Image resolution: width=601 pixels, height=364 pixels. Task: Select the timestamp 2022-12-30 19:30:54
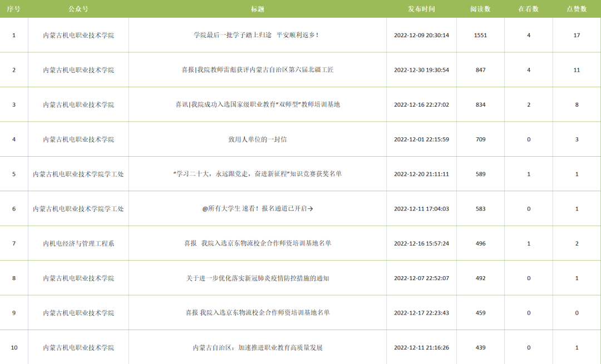tap(421, 70)
